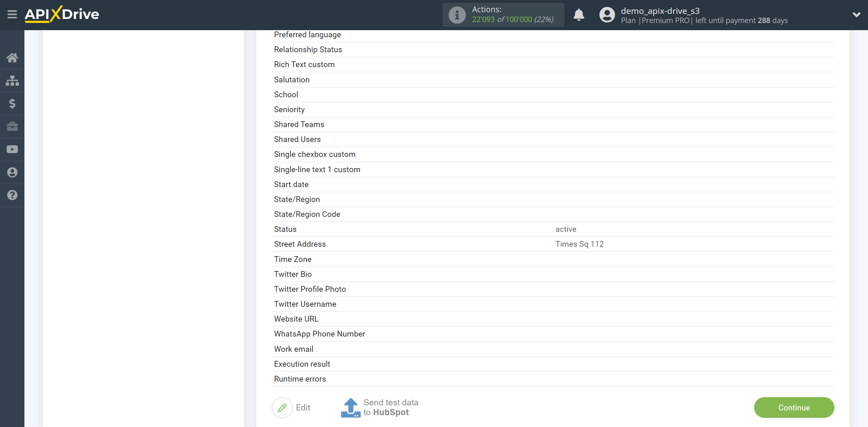Open the hamburger menu

(x=12, y=15)
